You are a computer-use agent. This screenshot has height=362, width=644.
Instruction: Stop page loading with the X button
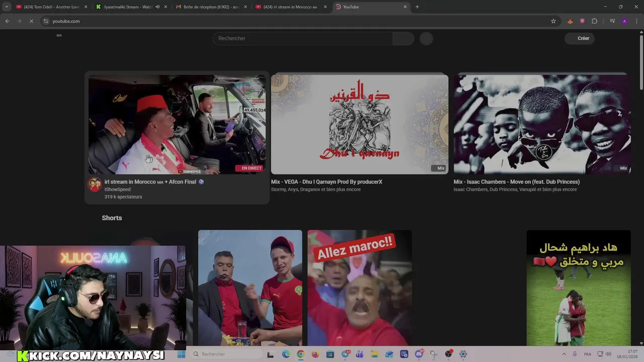pos(31,21)
